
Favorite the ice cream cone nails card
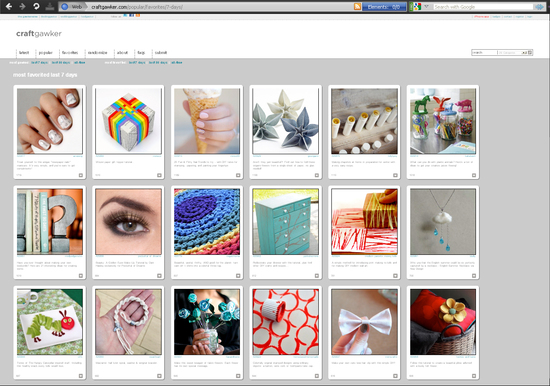pos(238,175)
